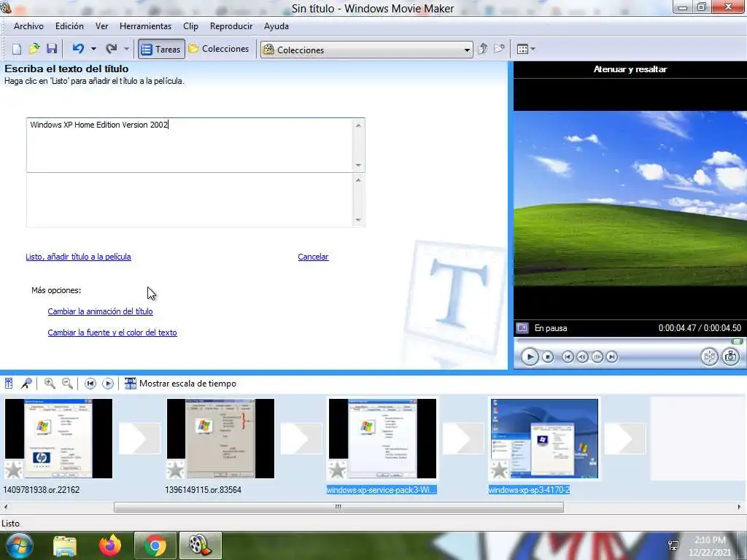This screenshot has height=560, width=747.
Task: Go up one level in the collections toolbar
Action: (483, 49)
